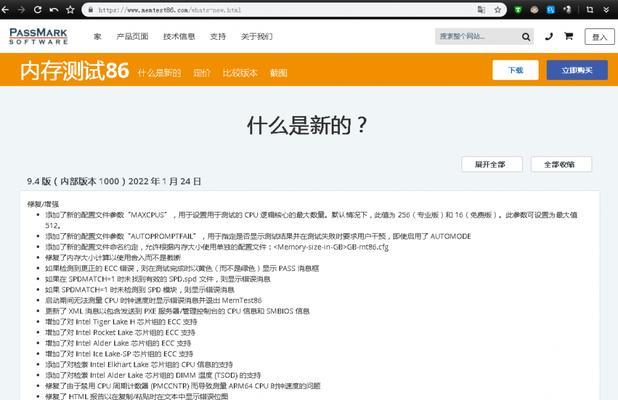The height and width of the screenshot is (400, 618).
Task: Click the Intel Tiger Lake H ECC bullet
Action: point(121,322)
